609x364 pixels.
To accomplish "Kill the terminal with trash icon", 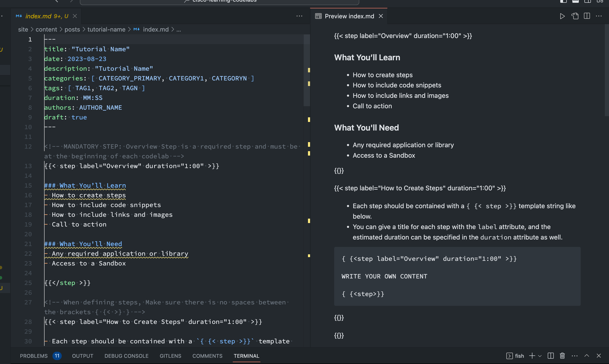I will pos(562,356).
